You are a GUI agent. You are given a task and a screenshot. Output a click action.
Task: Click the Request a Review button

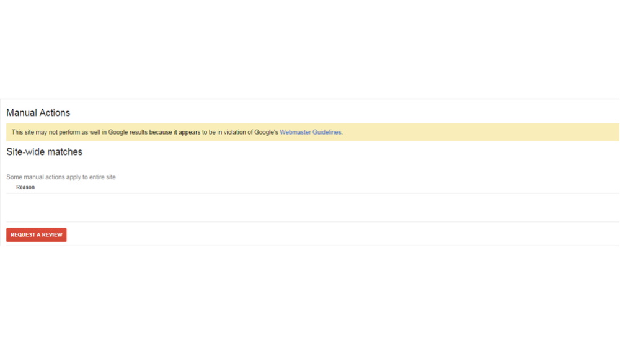coord(37,234)
